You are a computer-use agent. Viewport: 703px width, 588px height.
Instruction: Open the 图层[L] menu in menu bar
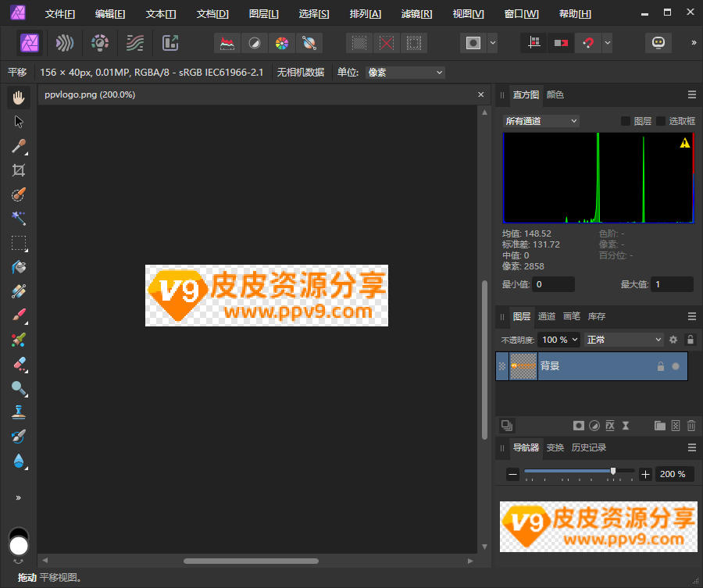[264, 14]
